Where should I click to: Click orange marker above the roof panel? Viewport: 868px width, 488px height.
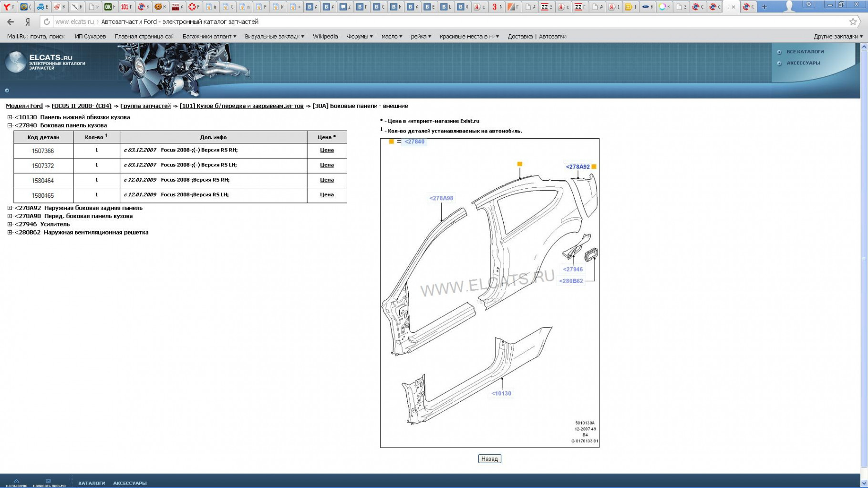click(520, 164)
